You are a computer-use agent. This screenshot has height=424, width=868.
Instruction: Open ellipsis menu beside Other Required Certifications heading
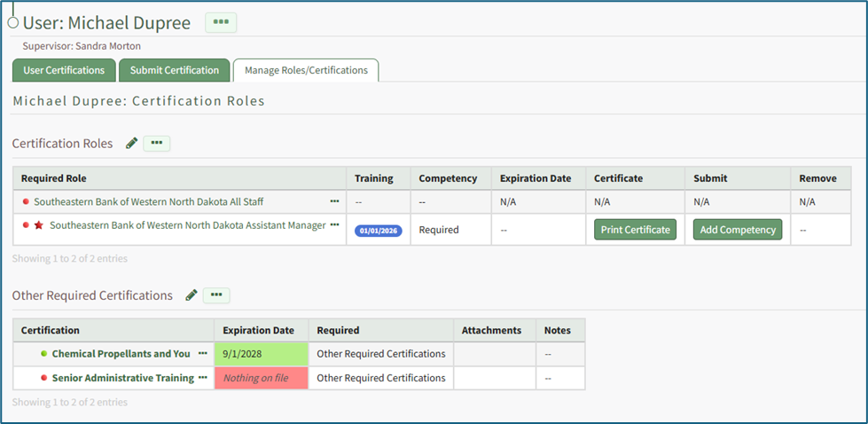coord(216,295)
